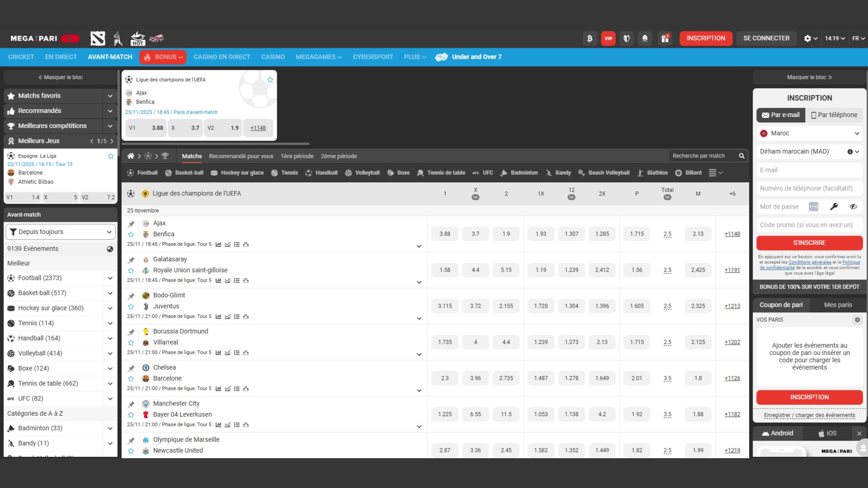This screenshot has height=488, width=868.
Task: Click the gift bonus icon in the header
Action: click(665, 38)
